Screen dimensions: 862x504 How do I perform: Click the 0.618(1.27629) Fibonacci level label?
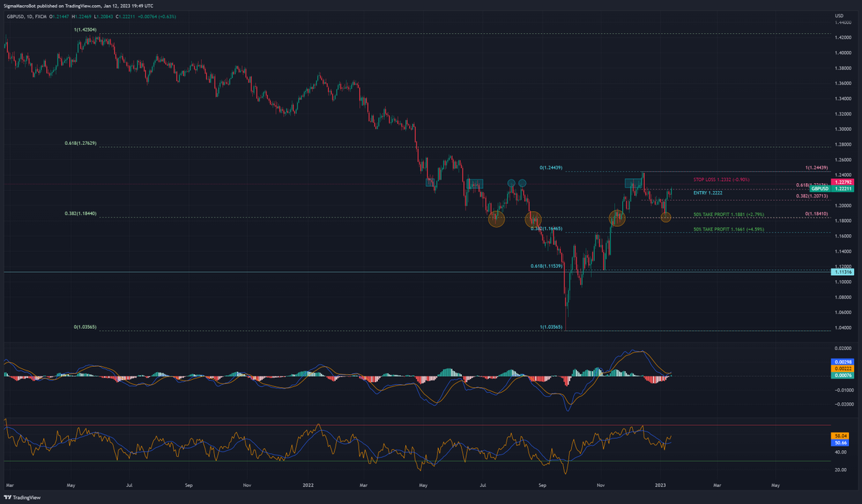[79, 144]
